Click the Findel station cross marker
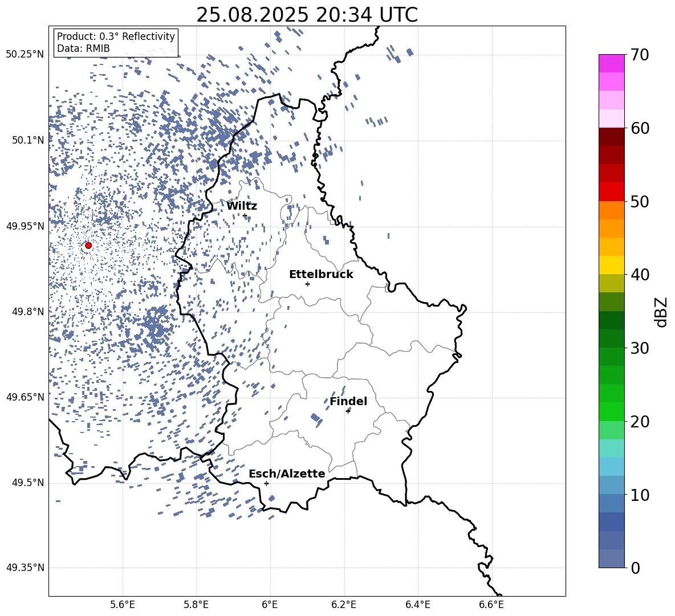This screenshot has width=675, height=616. pyautogui.click(x=348, y=411)
